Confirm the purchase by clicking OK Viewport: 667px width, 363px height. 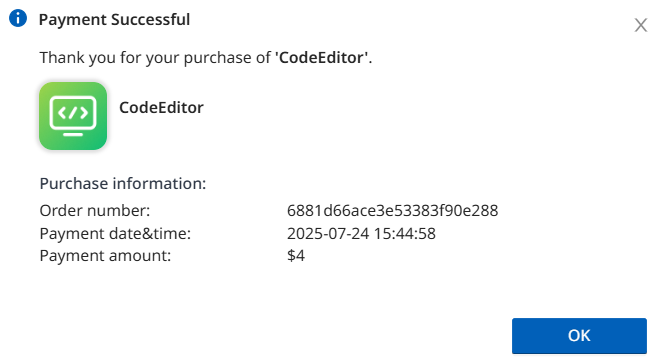(x=579, y=336)
